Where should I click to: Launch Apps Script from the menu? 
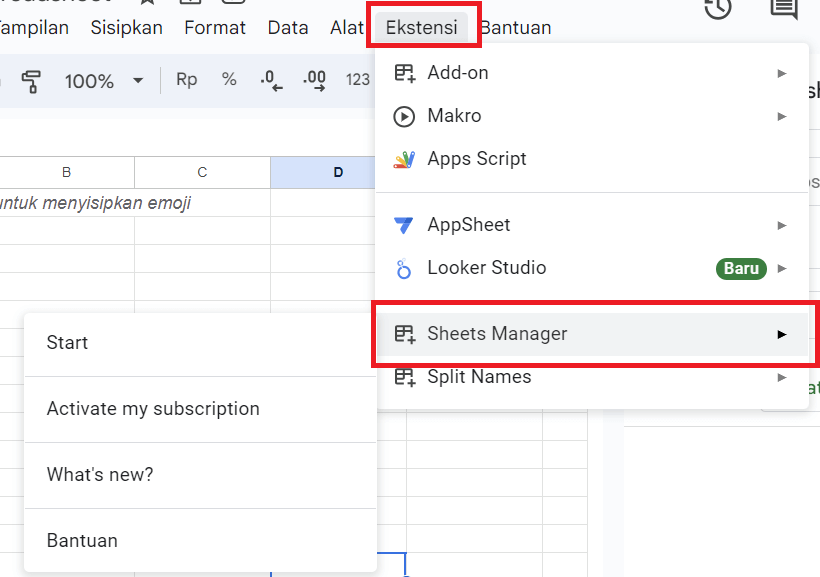(476, 158)
